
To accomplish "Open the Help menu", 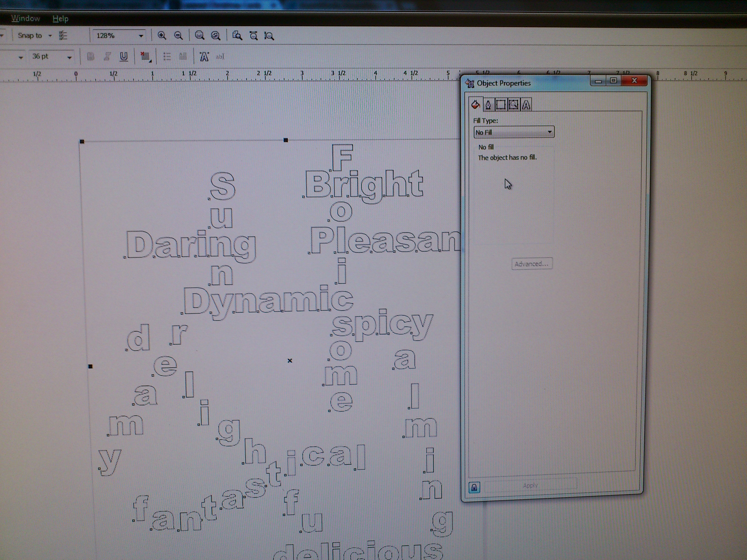I will (x=60, y=19).
